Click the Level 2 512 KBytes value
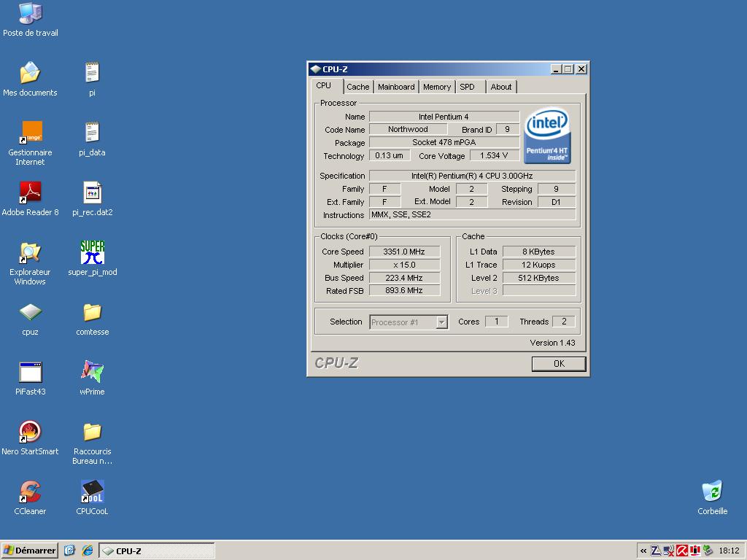747x560 pixels. pyautogui.click(x=539, y=278)
